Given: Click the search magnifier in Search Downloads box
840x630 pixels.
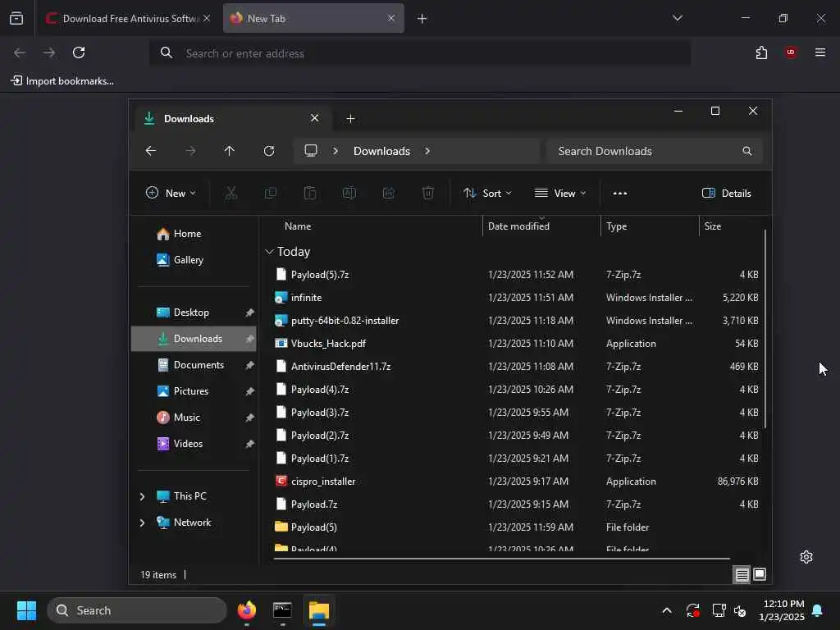Looking at the screenshot, I should [746, 151].
